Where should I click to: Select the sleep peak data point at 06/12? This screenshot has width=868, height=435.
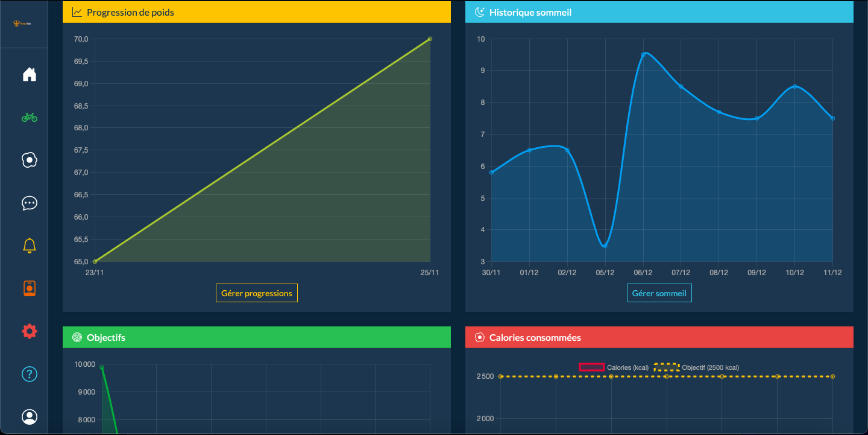pos(643,54)
